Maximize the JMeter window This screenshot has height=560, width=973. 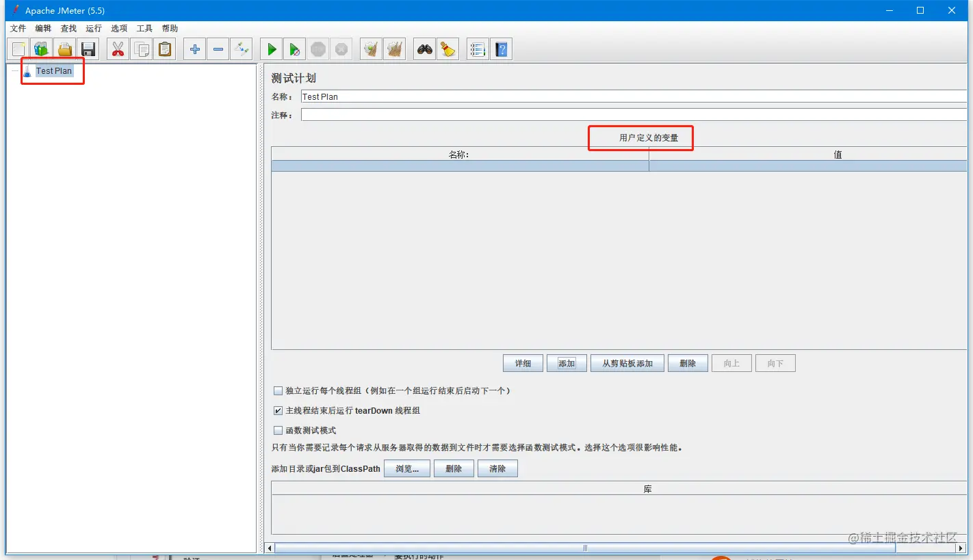point(920,10)
